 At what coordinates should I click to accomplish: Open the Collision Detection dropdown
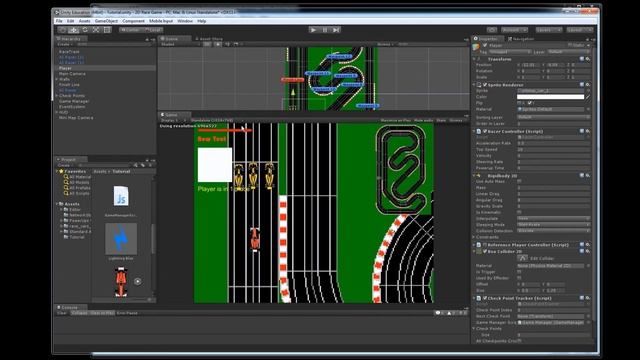pyautogui.click(x=553, y=231)
